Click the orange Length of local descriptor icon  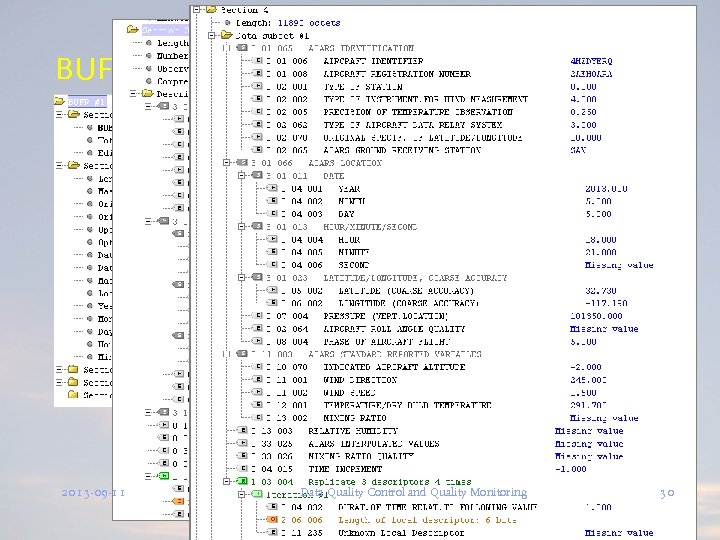272,520
